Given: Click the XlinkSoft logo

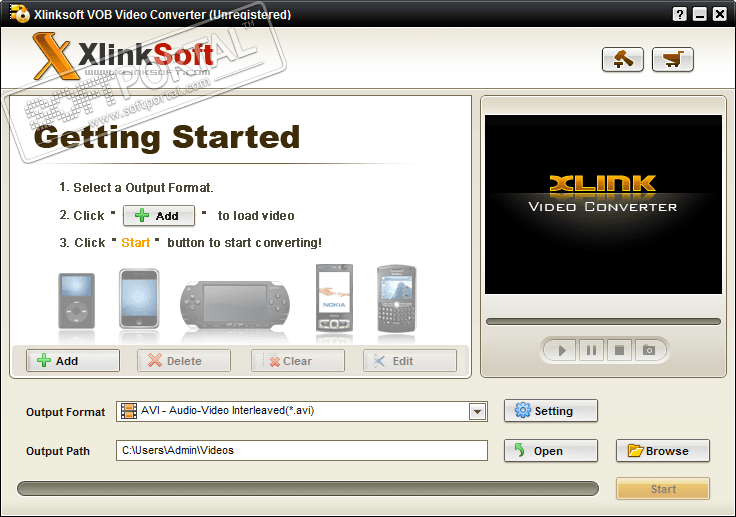Looking at the screenshot, I should [124, 56].
